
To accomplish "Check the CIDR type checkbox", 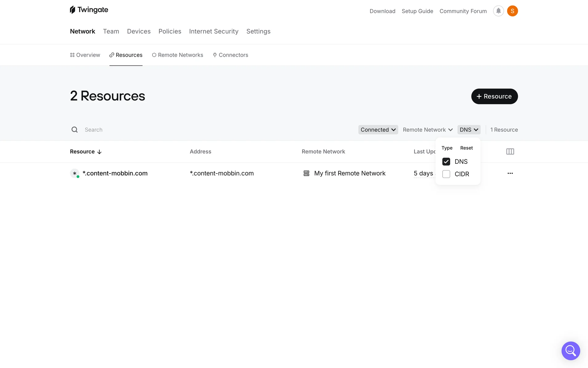I will 446,174.
